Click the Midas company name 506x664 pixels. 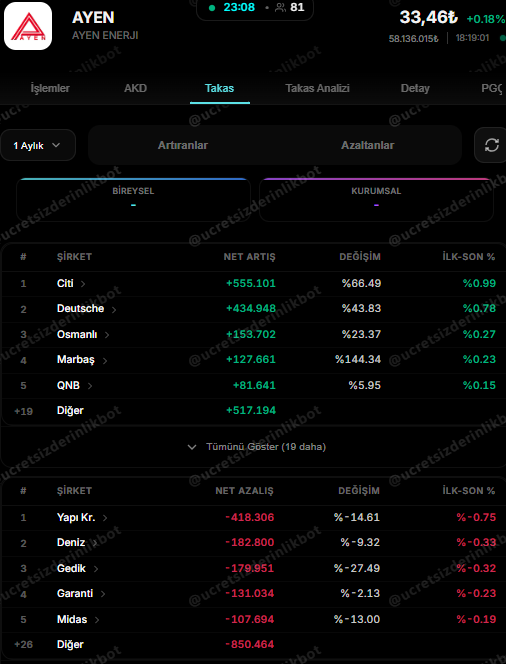tap(72, 619)
